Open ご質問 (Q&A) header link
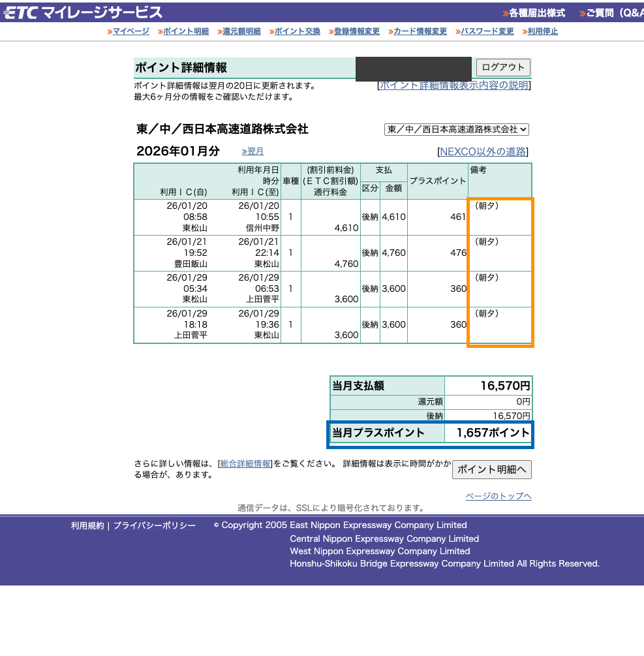 pos(611,13)
